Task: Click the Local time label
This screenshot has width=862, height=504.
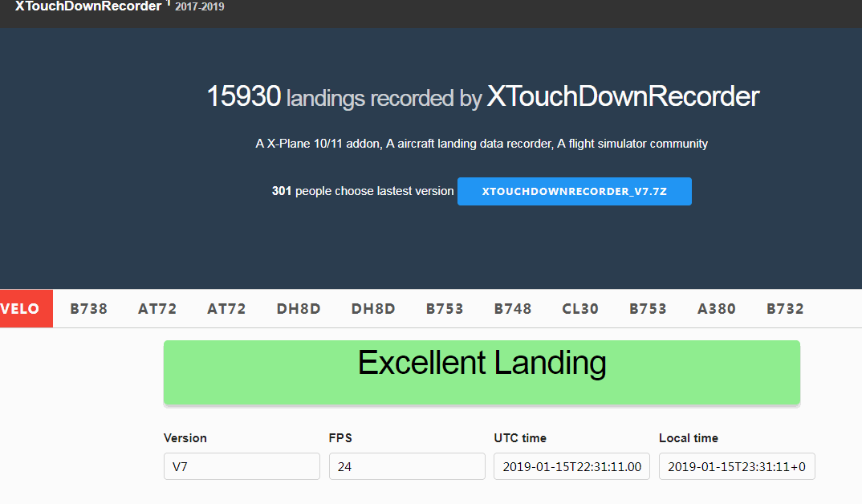Action: [689, 438]
